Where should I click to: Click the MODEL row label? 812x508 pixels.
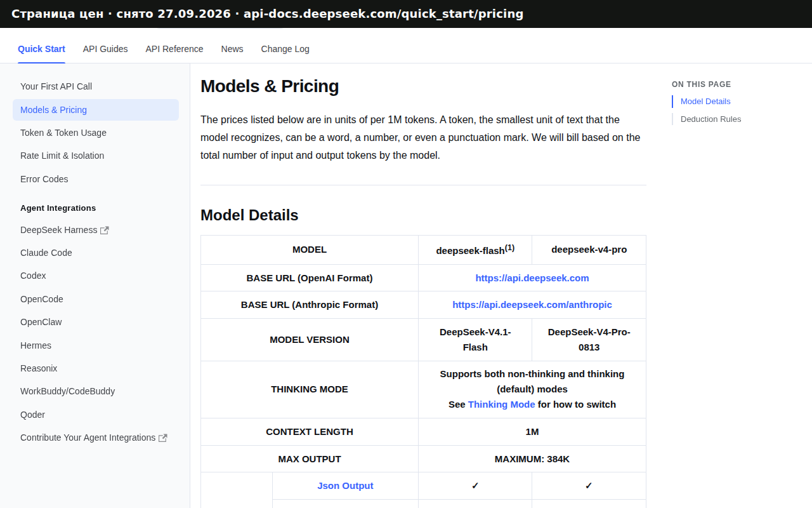tap(310, 250)
